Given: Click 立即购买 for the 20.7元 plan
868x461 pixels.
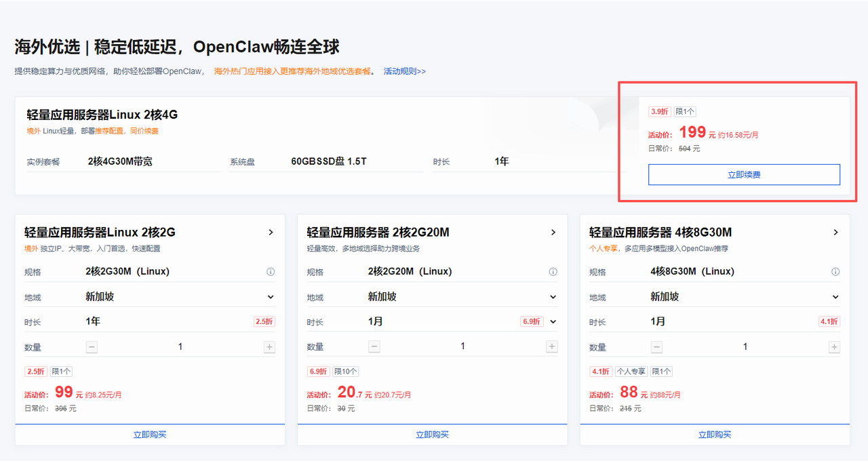Looking at the screenshot, I should [432, 435].
